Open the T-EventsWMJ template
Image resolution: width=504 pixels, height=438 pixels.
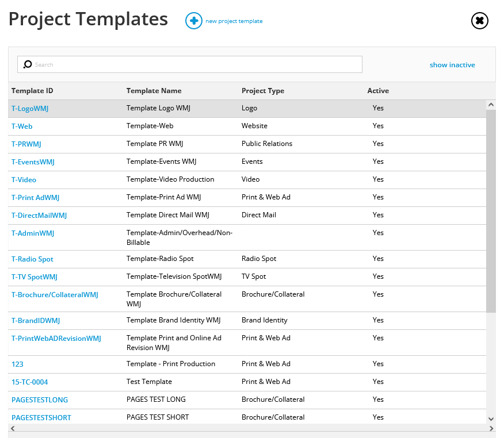pos(33,162)
